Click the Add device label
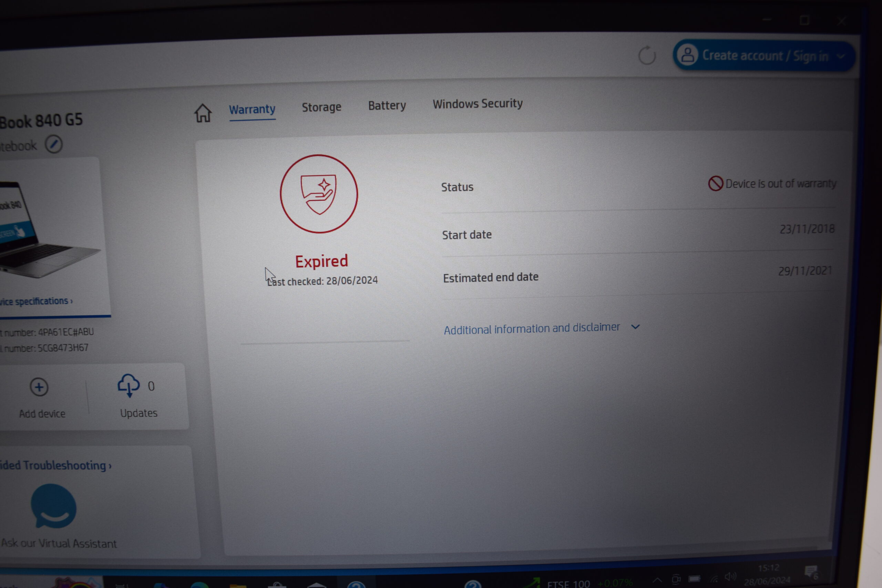This screenshot has height=588, width=882. point(42,414)
